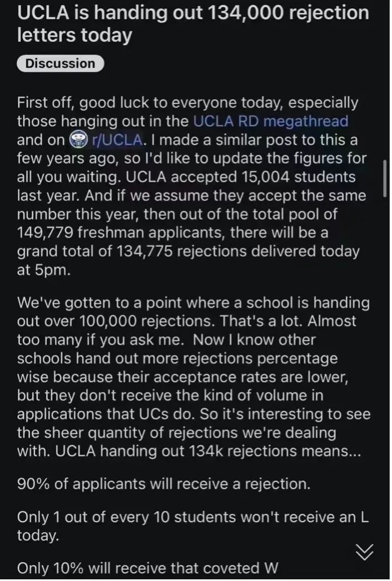Click 'UCLA handing out 134k rejections means...' text
This screenshot has height=581, width=392.
pos(208,451)
